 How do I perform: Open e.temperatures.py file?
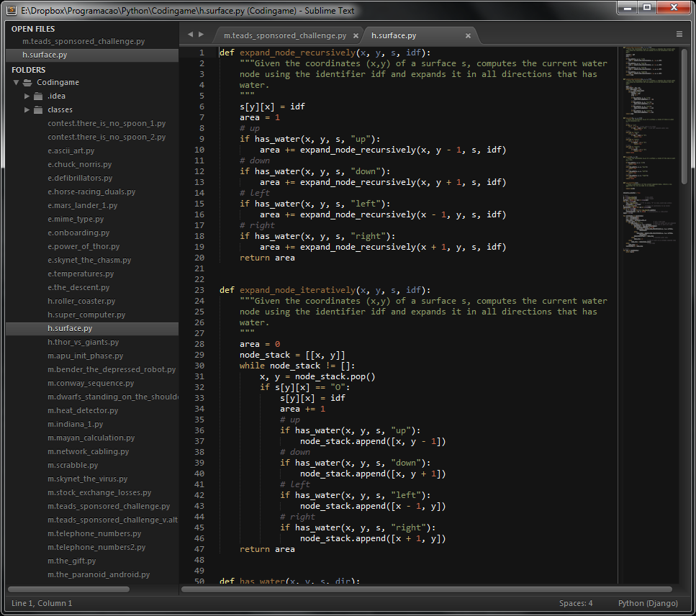point(81,274)
